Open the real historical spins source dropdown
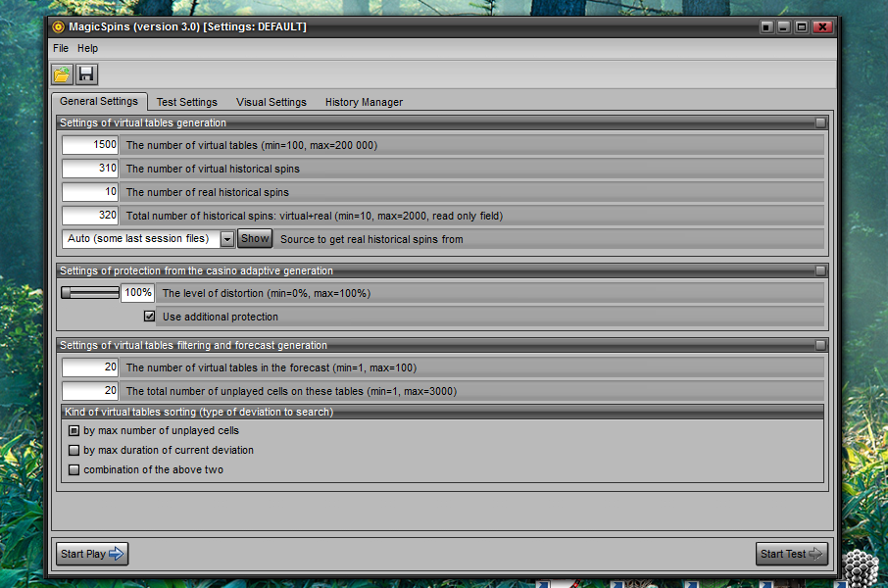Viewport: 888px width, 588px height. pos(227,239)
